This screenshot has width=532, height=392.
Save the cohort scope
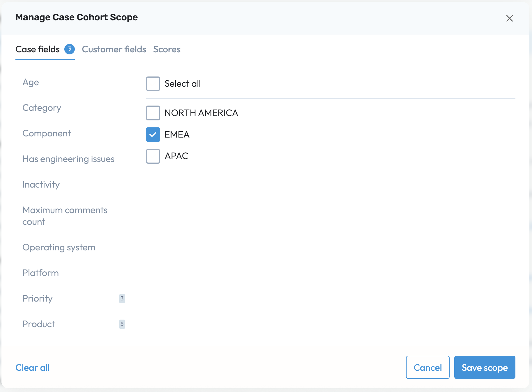pyautogui.click(x=485, y=367)
